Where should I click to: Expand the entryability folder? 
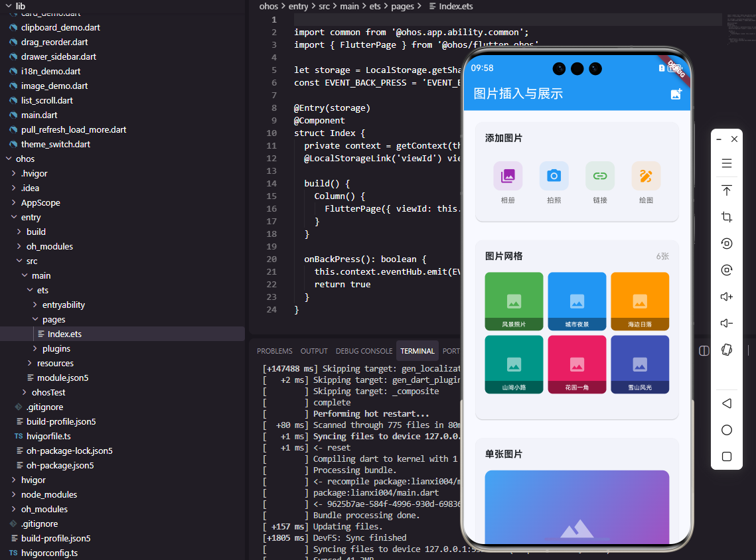[x=35, y=305]
